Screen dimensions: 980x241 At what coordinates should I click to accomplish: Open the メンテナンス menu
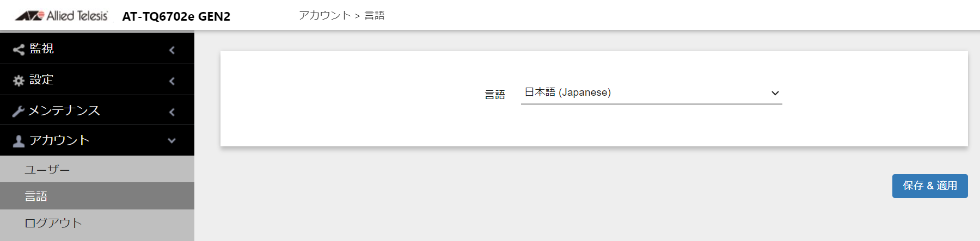click(97, 110)
